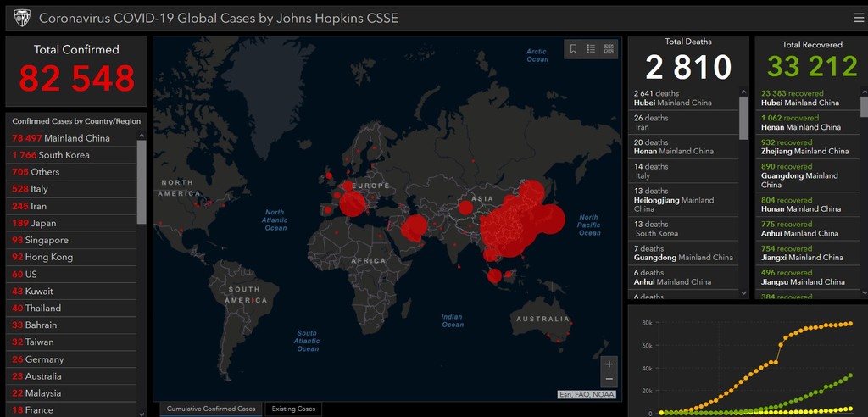Screen dimensions: 868x417
Task: Select South Korea in confirmed cases list
Action: point(71,155)
